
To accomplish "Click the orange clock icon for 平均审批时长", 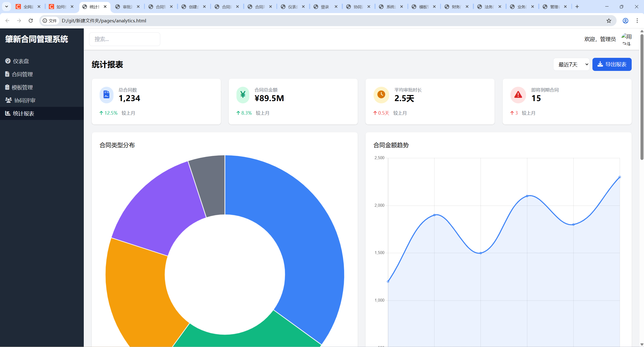I will [381, 95].
